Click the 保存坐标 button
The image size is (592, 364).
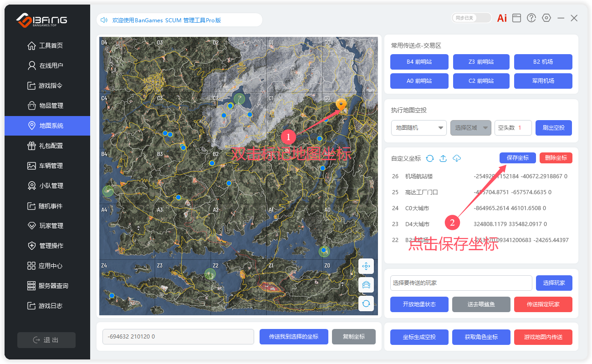click(x=517, y=158)
